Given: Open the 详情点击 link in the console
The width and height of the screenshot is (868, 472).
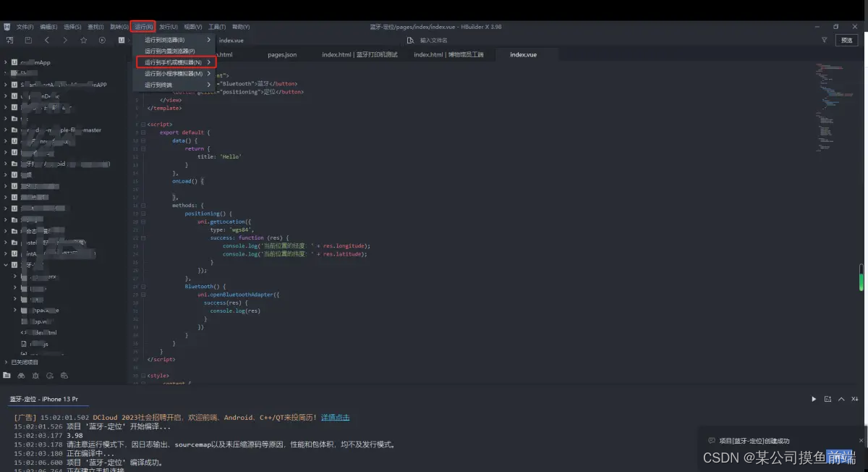Looking at the screenshot, I should click(336, 417).
